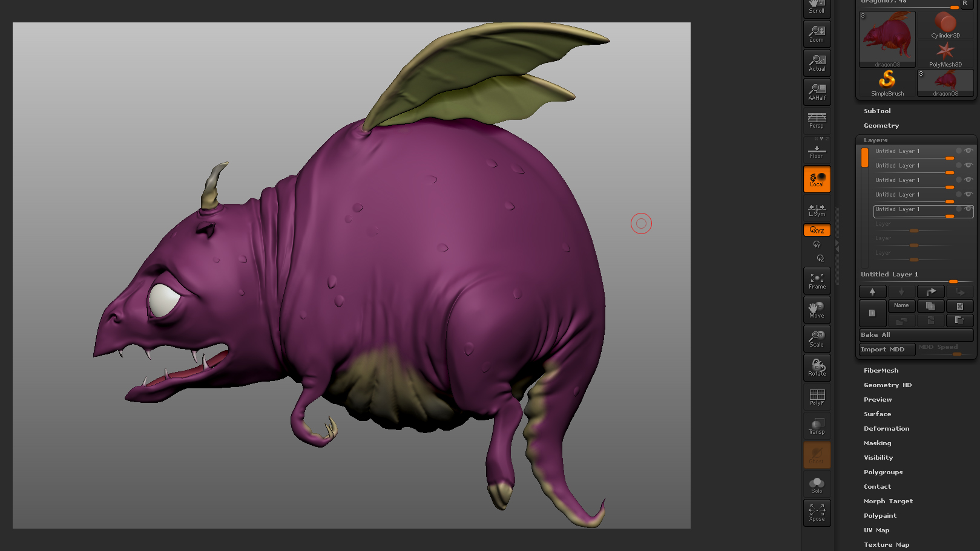The width and height of the screenshot is (980, 551).
Task: Choose the PolyMesh3D star tool
Action: pyautogui.click(x=945, y=54)
